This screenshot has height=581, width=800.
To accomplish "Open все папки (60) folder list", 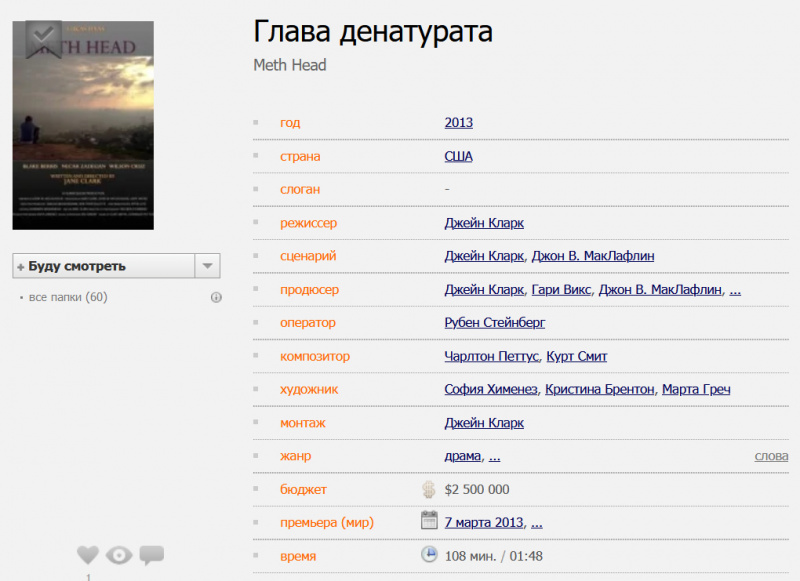I will click(x=68, y=297).
